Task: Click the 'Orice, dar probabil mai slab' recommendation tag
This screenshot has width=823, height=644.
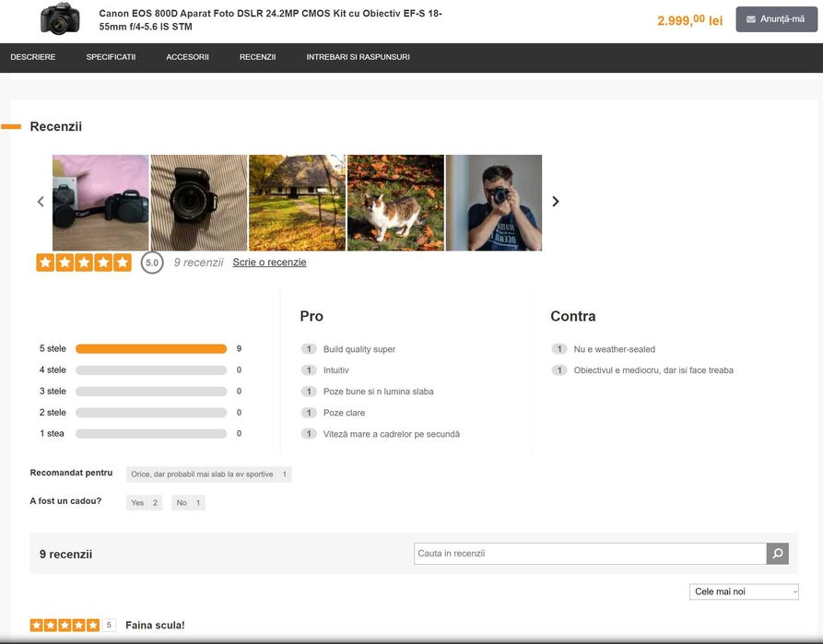Action: coord(209,474)
